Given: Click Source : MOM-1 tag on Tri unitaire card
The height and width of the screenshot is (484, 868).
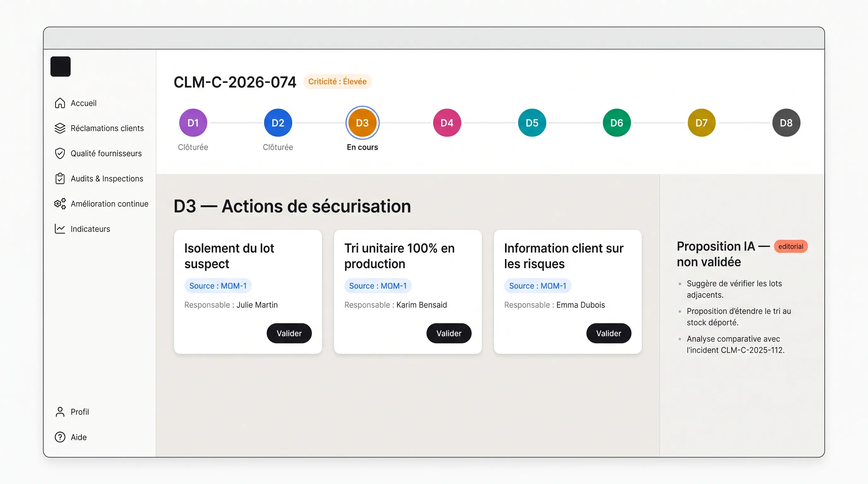Looking at the screenshot, I should coord(378,286).
